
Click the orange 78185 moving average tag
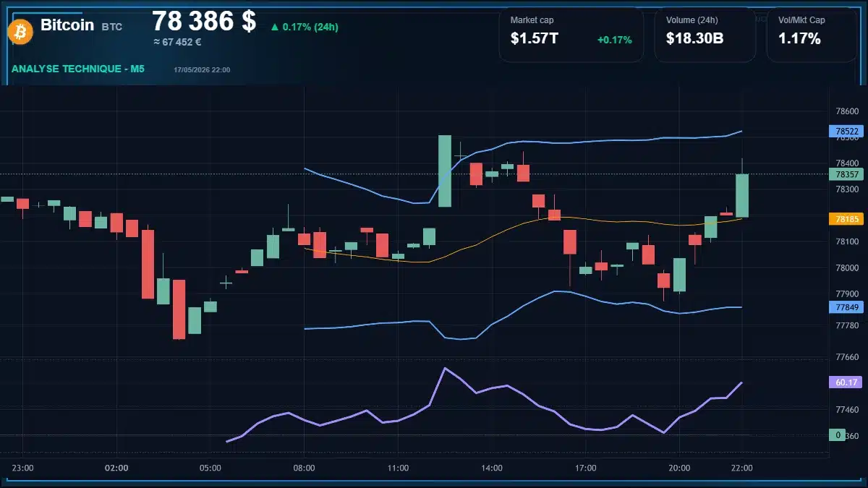click(x=846, y=218)
